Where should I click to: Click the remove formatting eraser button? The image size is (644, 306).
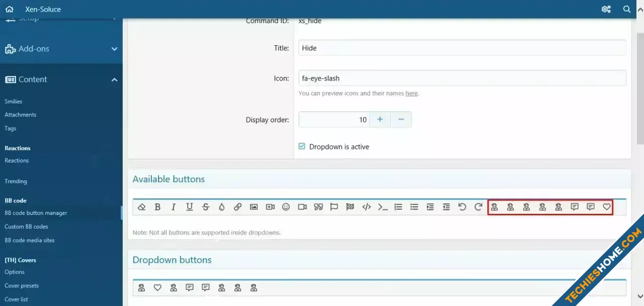[141, 207]
